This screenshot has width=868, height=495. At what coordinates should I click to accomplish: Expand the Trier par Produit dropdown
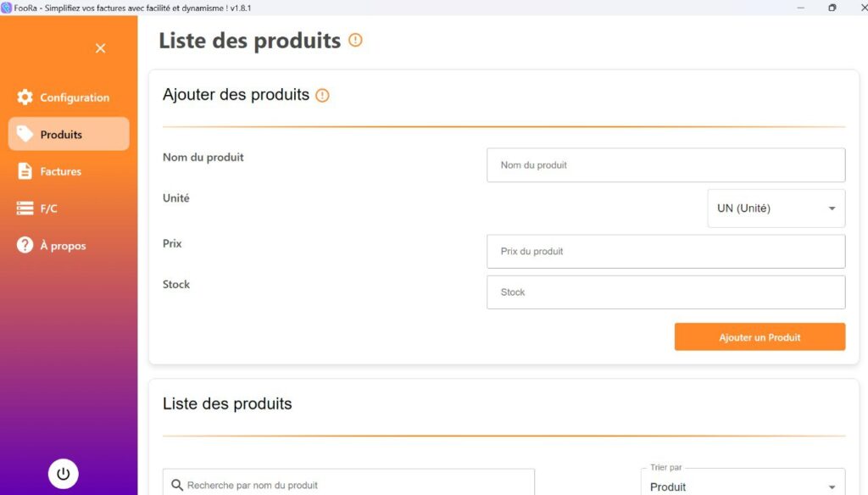[743, 483]
